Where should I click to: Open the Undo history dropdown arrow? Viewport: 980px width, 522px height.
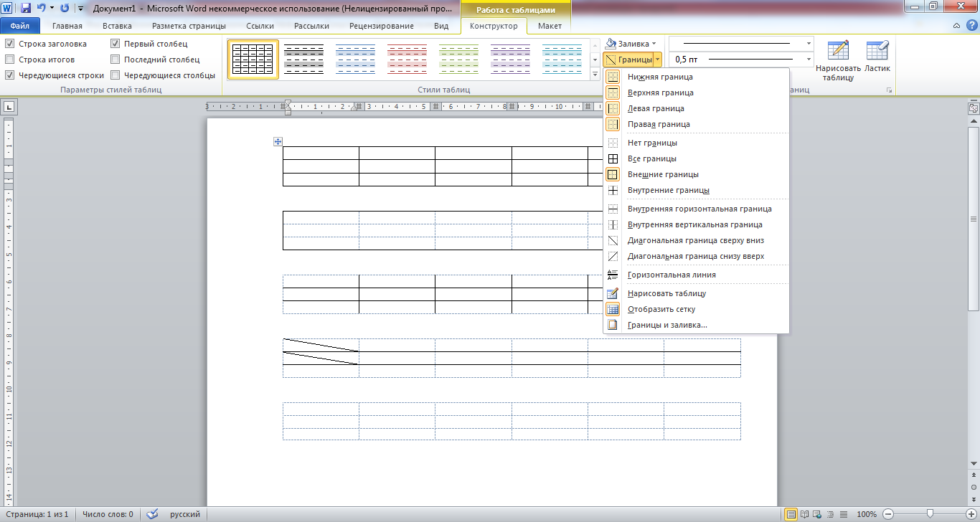point(52,8)
